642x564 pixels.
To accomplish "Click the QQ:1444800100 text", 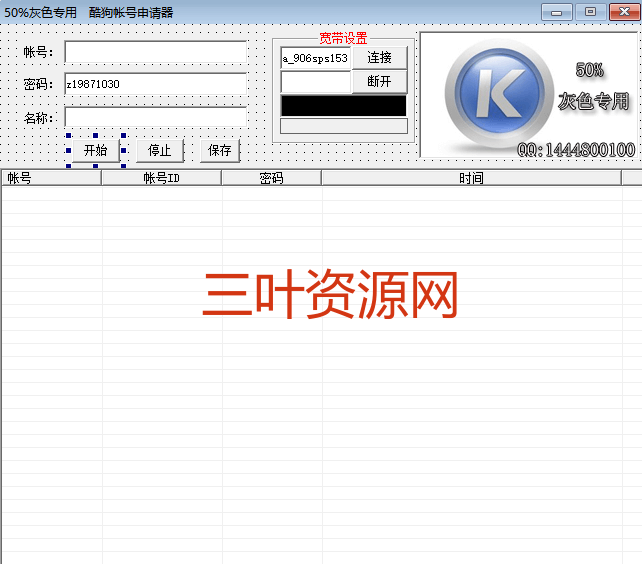I will pos(576,150).
